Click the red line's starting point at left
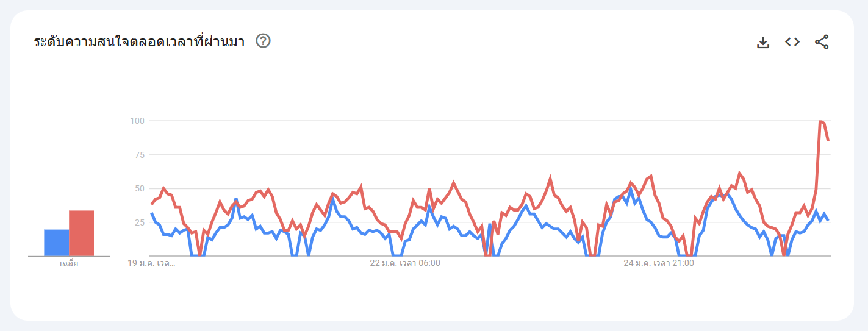The image size is (868, 331). [151, 204]
